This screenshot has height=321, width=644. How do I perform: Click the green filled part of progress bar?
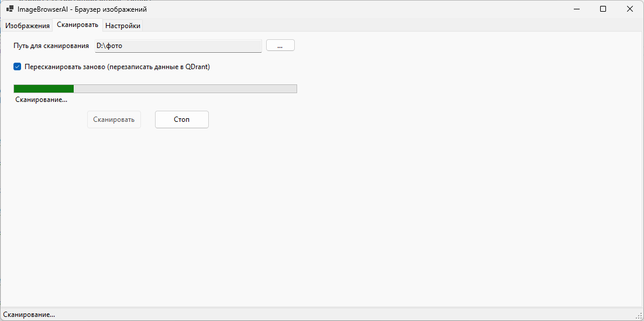click(x=44, y=89)
